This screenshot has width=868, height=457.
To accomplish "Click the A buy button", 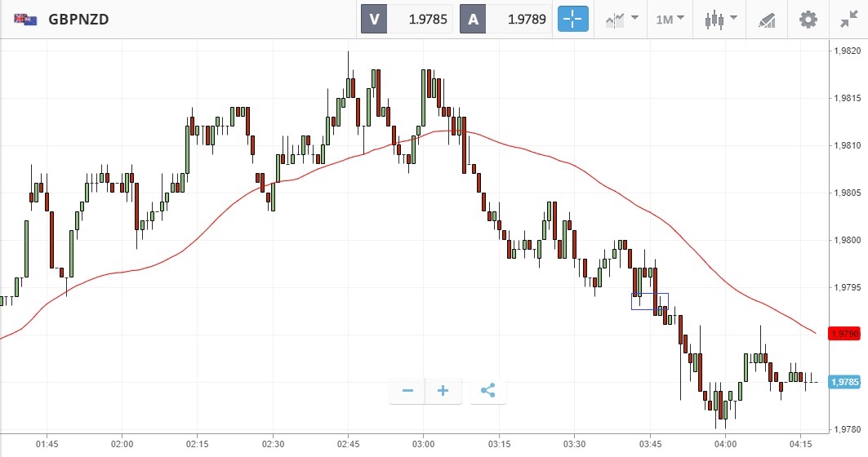I will [474, 19].
